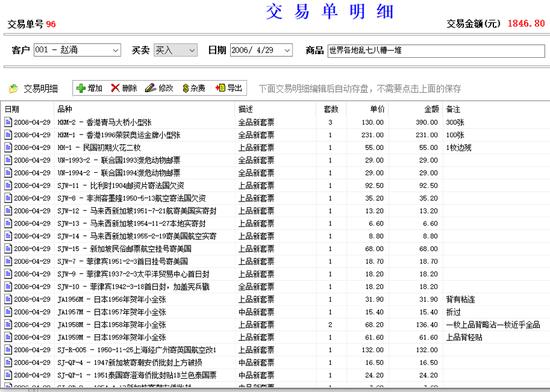Screen dimensions: 550x392
Task: Click the 备注 remarks column header
Action: [453, 109]
